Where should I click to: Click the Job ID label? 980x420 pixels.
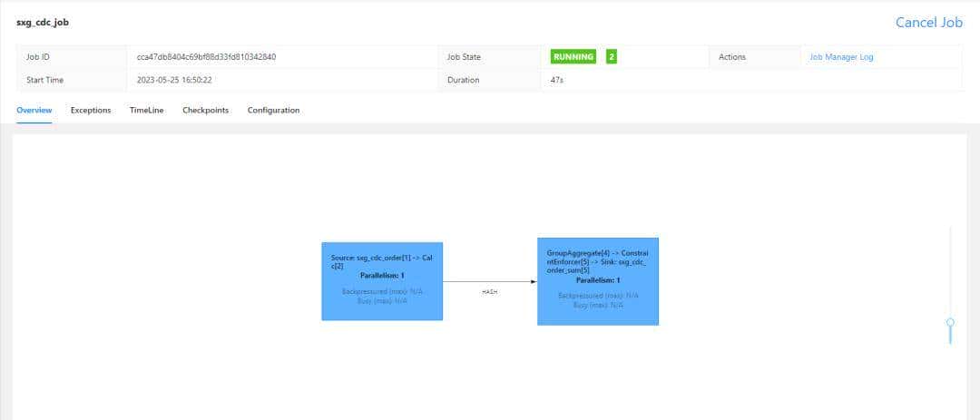(37, 57)
